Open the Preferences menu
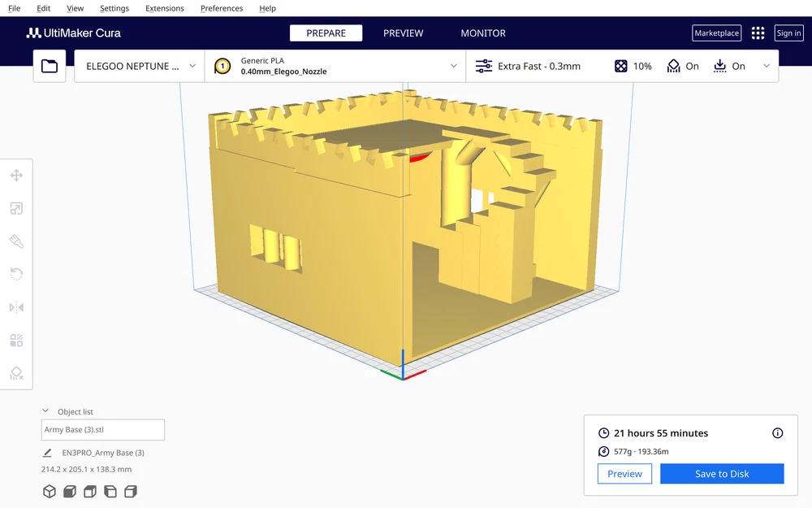812x508 pixels. coord(222,8)
